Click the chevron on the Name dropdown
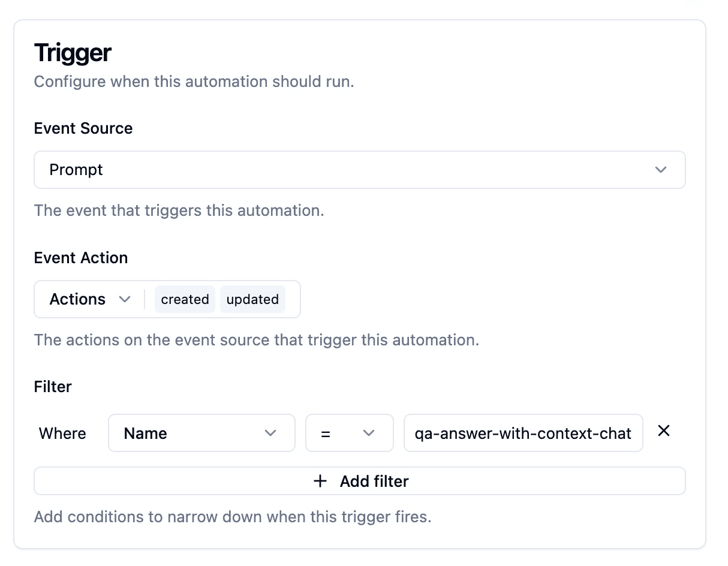 click(x=271, y=433)
